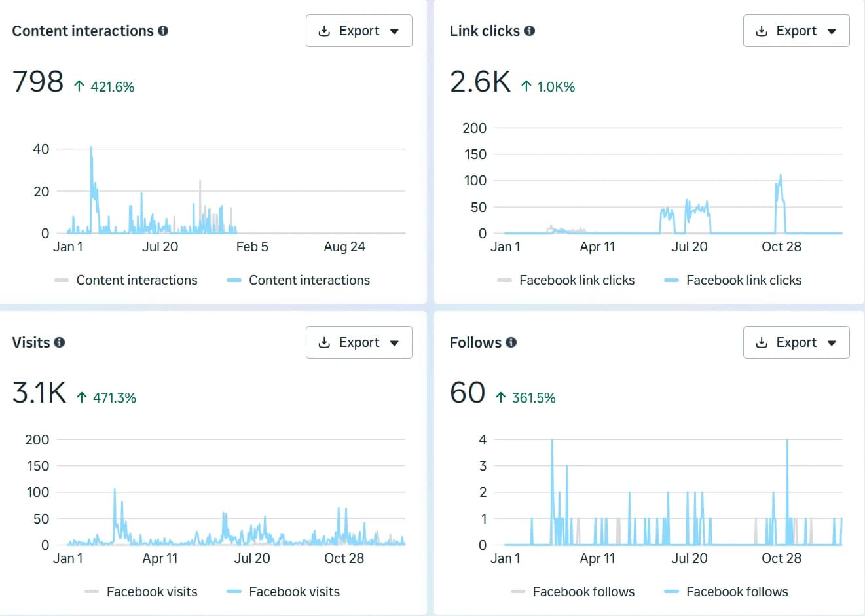The height and width of the screenshot is (616, 865).
Task: Click Feb 5 label on Content interactions axis
Action: 252,247
